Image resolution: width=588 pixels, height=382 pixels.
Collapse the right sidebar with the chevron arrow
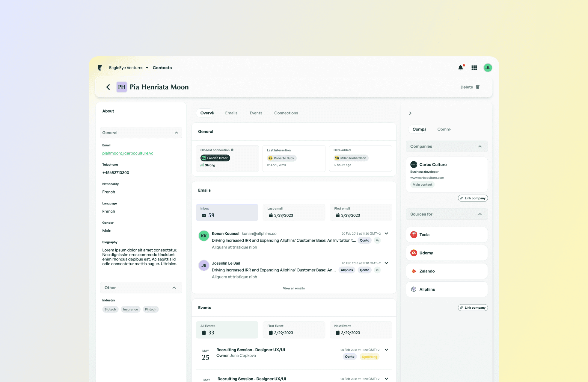410,113
